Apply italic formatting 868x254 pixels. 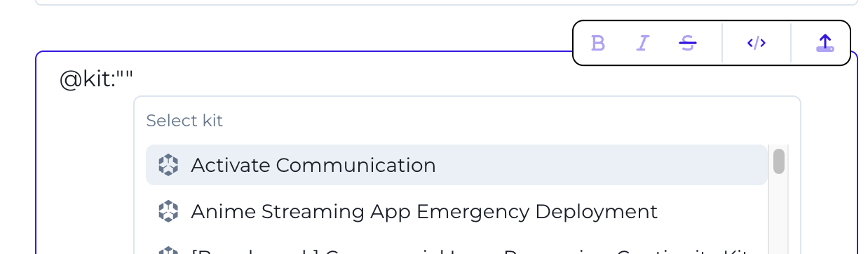642,44
